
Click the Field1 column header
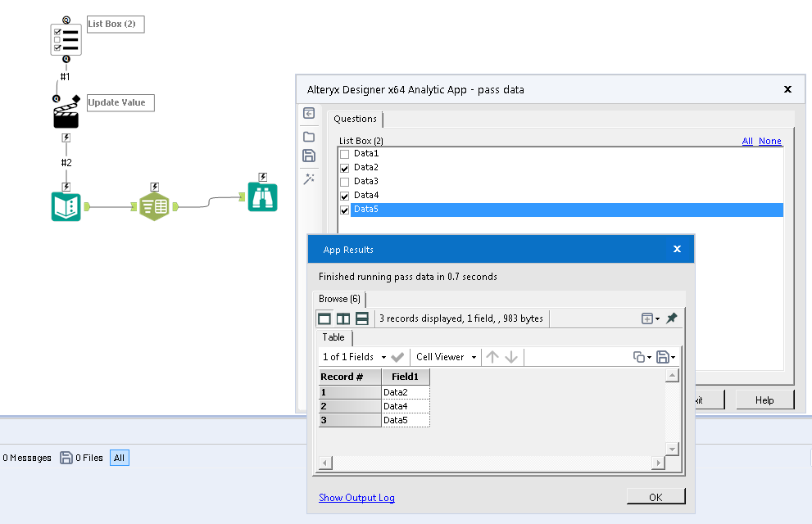406,377
